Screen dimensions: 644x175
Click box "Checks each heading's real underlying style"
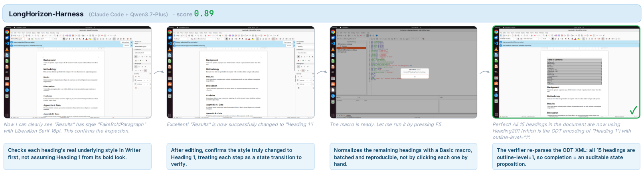(x=77, y=157)
